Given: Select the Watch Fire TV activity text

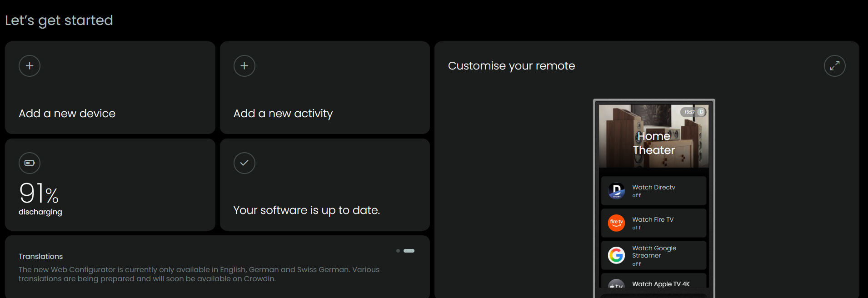Looking at the screenshot, I should pyautogui.click(x=653, y=219).
